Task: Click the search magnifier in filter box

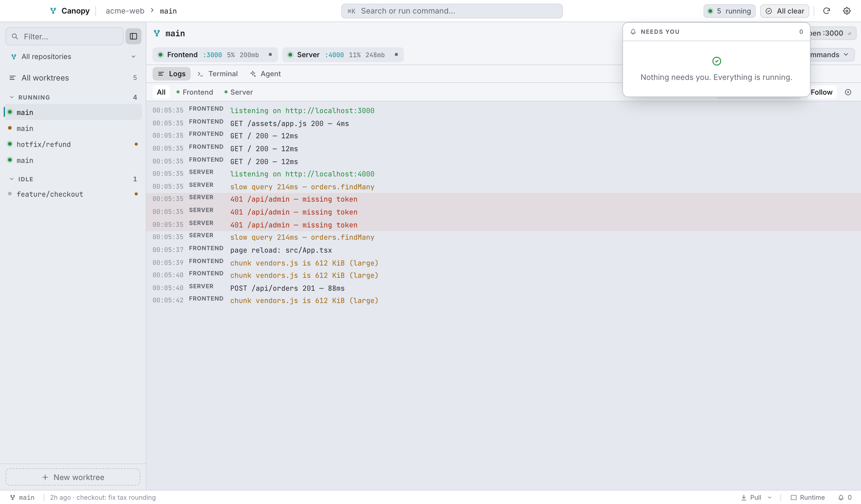Action: pos(15,36)
